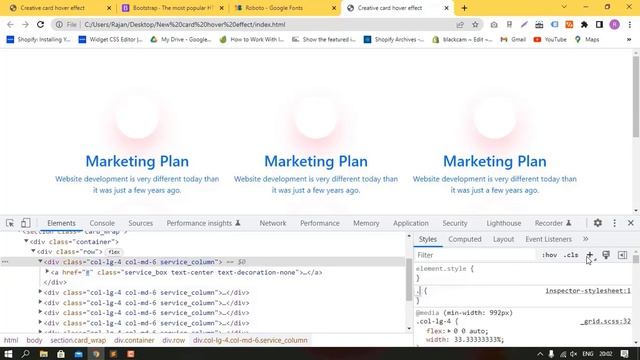Open the purple profile avatar
The image size is (640, 360).
click(614, 24)
